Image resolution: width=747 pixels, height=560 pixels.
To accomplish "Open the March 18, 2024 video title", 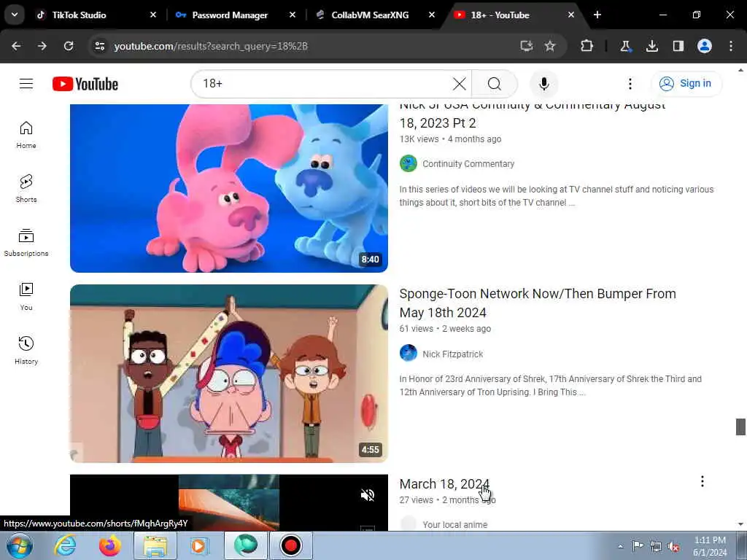I will pyautogui.click(x=444, y=484).
